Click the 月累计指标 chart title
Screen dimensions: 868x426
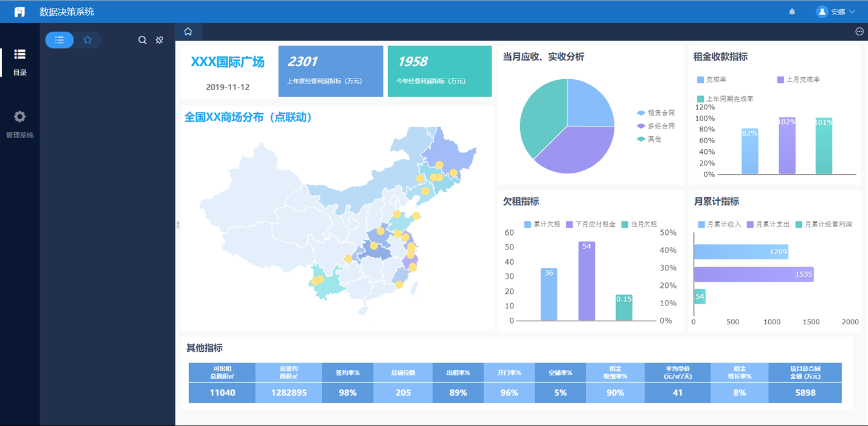pyautogui.click(x=717, y=201)
